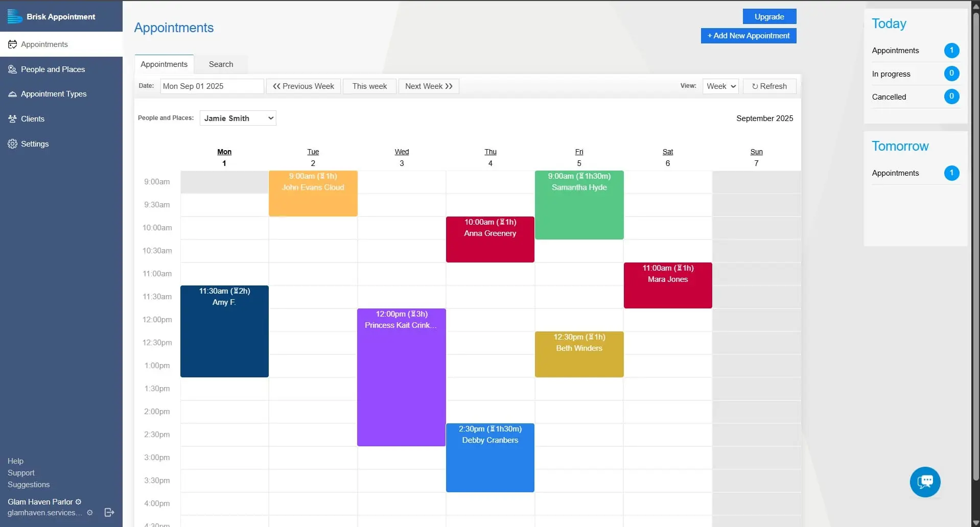
Task: Click the In progress count badge
Action: [951, 74]
